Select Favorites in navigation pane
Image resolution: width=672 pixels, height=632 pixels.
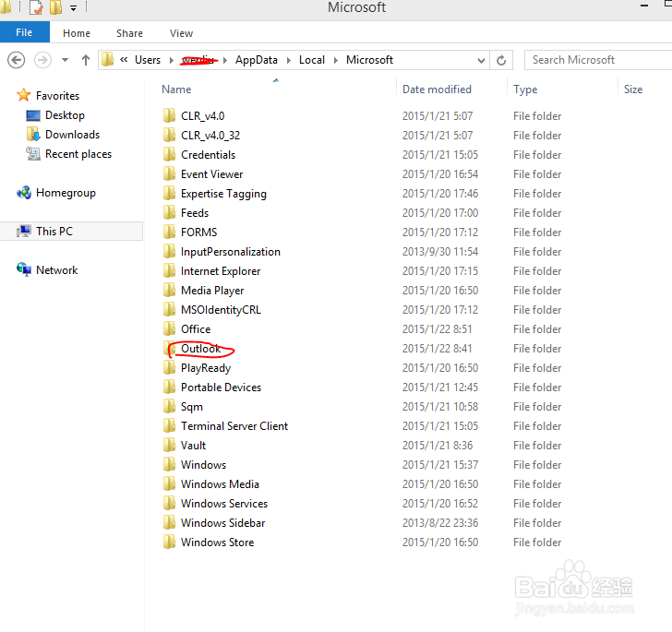pyautogui.click(x=57, y=96)
